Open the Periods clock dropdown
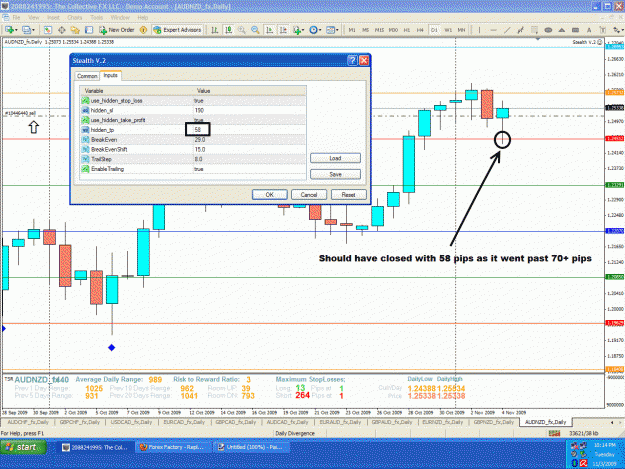 (315, 30)
